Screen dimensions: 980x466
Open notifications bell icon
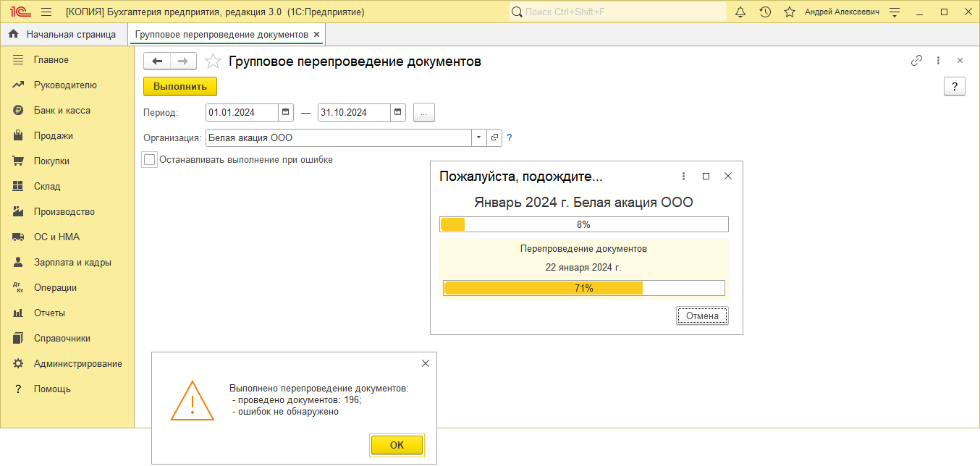coord(740,12)
